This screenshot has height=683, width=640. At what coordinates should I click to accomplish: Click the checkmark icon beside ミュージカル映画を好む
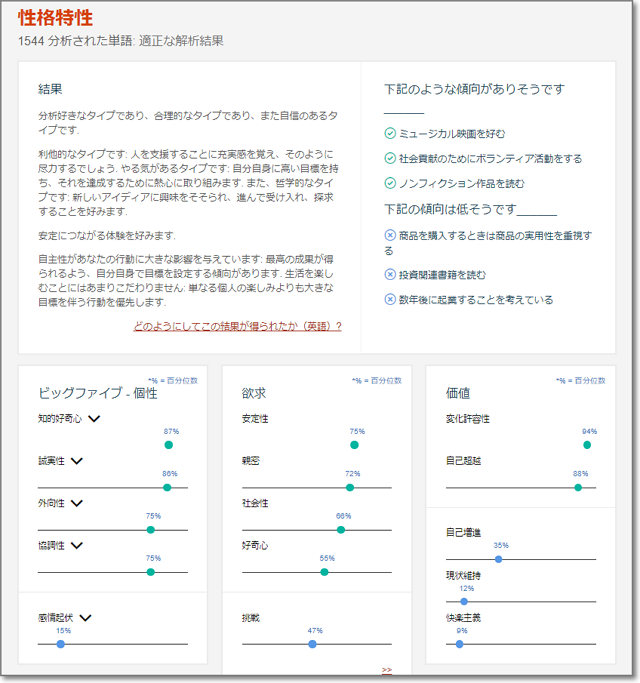point(390,133)
